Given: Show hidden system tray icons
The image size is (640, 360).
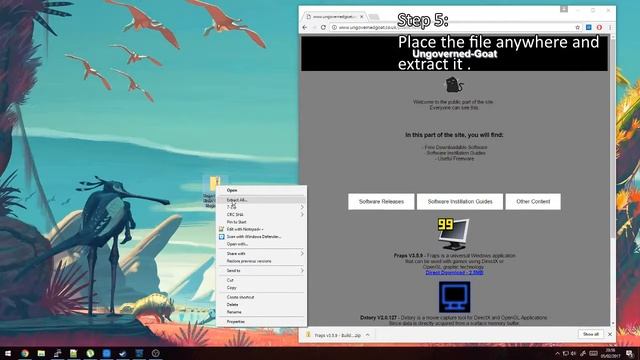Looking at the screenshot, I should [557, 353].
